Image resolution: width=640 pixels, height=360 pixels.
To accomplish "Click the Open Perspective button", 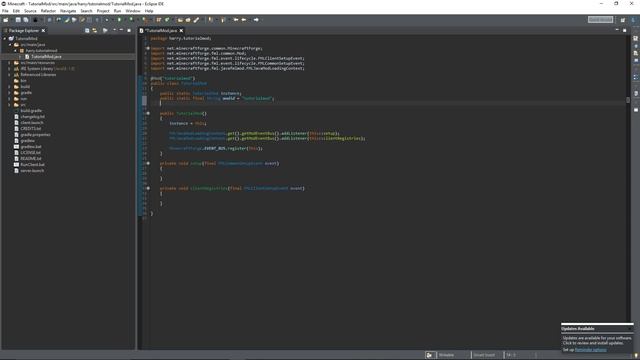I will pos(623,20).
